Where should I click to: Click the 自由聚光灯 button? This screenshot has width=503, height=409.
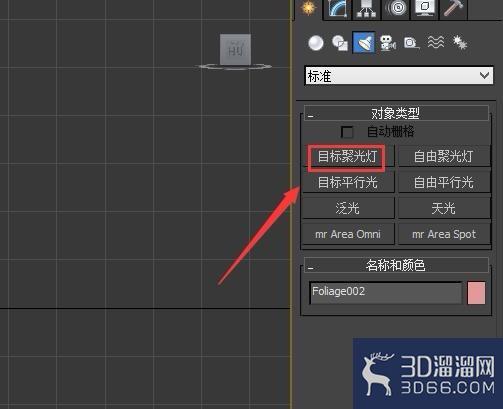click(x=444, y=156)
